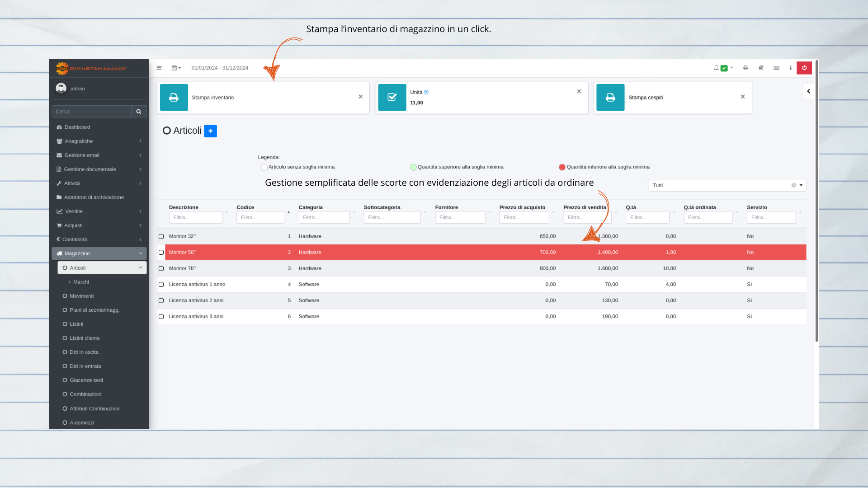Sort by the Q.tà column arrow
This screenshot has height=488, width=868.
tap(674, 212)
